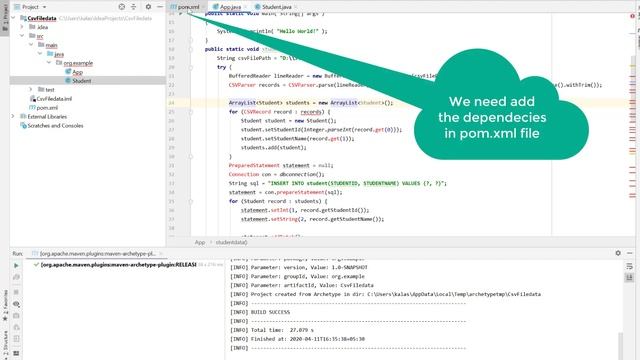Collapse the src folder
640x360 pixels.
point(22,36)
